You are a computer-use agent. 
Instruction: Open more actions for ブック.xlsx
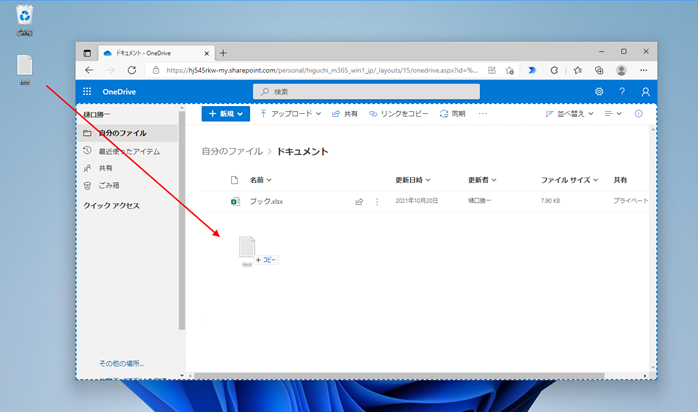point(377,202)
